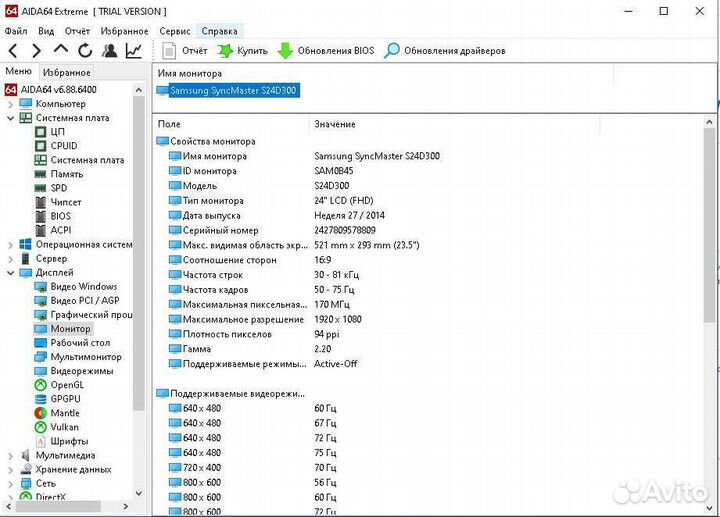Click the Купить buy button

point(242,51)
